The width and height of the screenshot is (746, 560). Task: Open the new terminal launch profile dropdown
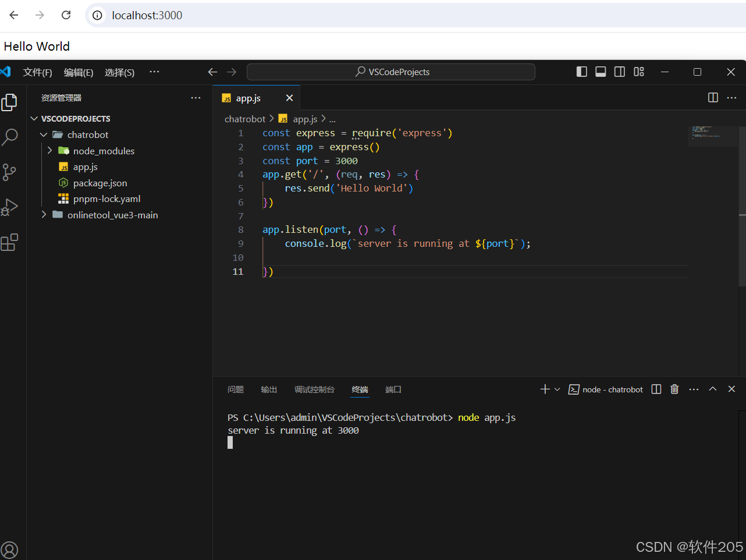pyautogui.click(x=557, y=389)
